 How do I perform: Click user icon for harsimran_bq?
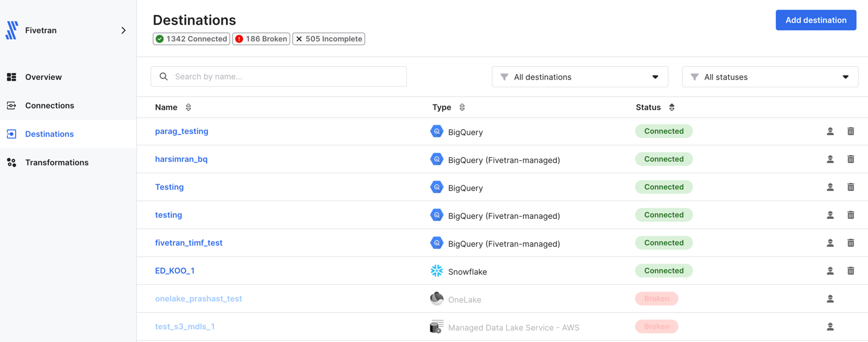tap(830, 159)
